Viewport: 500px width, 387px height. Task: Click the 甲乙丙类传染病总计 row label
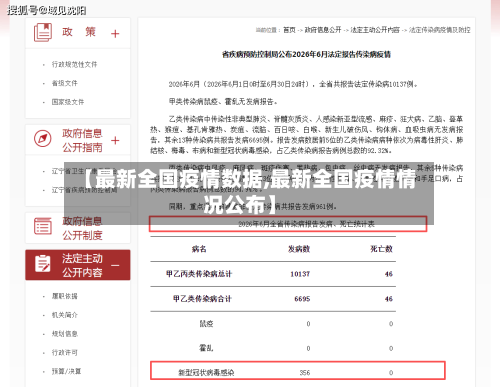pos(199,274)
